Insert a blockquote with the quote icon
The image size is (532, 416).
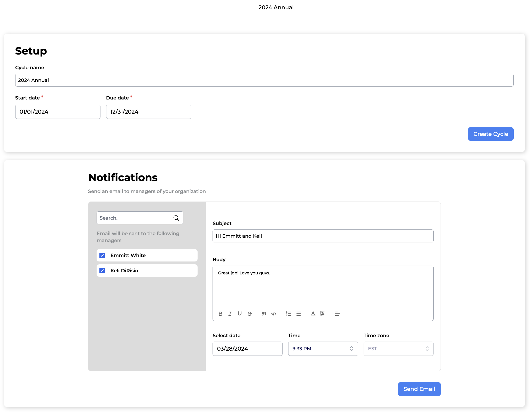(264, 314)
